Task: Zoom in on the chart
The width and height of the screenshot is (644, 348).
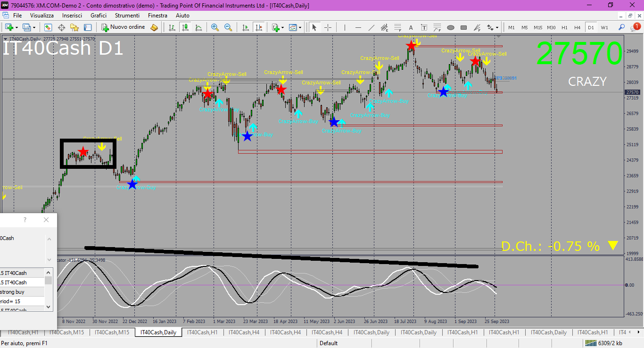Action: (215, 27)
